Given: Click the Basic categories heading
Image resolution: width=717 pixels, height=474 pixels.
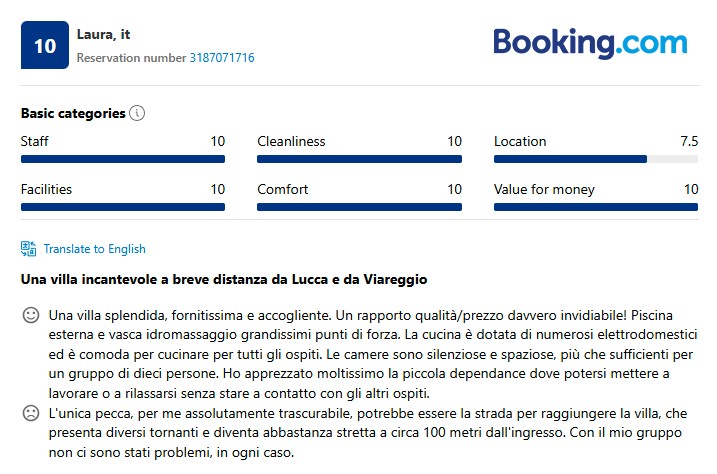Looking at the screenshot, I should (x=73, y=113).
